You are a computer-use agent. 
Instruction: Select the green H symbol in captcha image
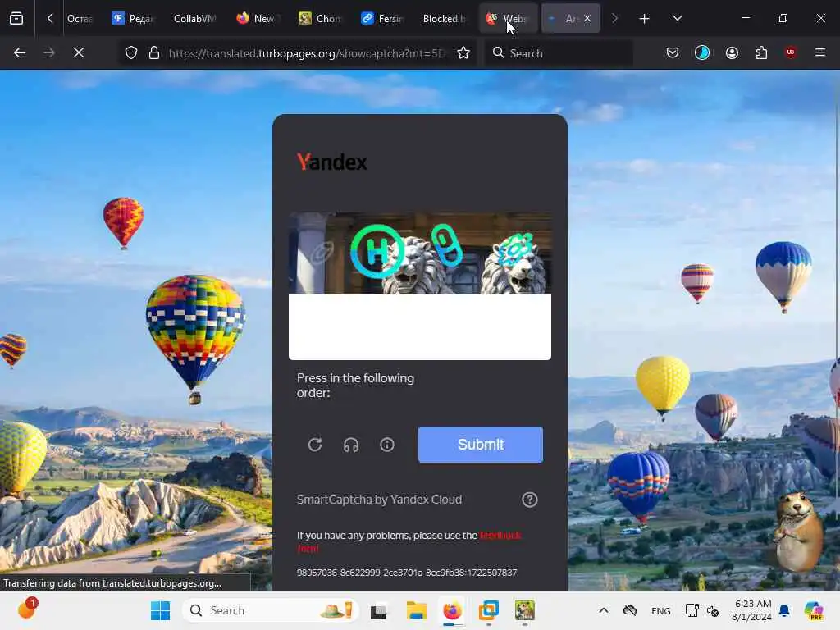coord(377,251)
